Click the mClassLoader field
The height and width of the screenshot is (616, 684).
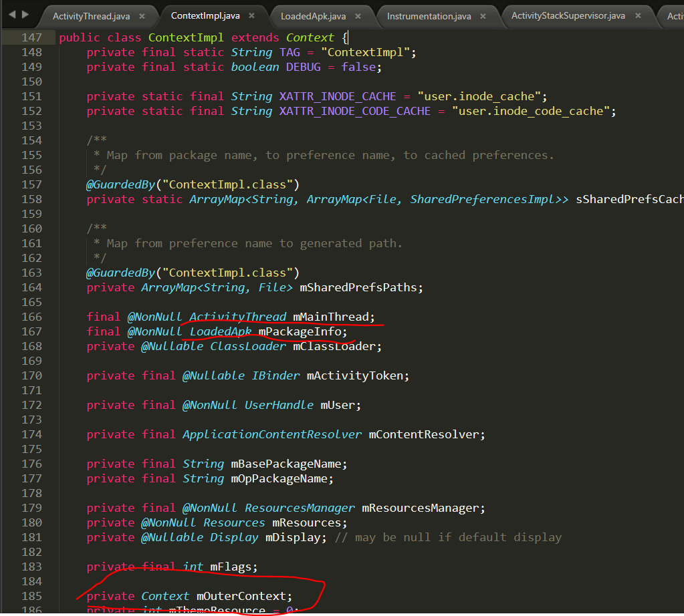334,347
